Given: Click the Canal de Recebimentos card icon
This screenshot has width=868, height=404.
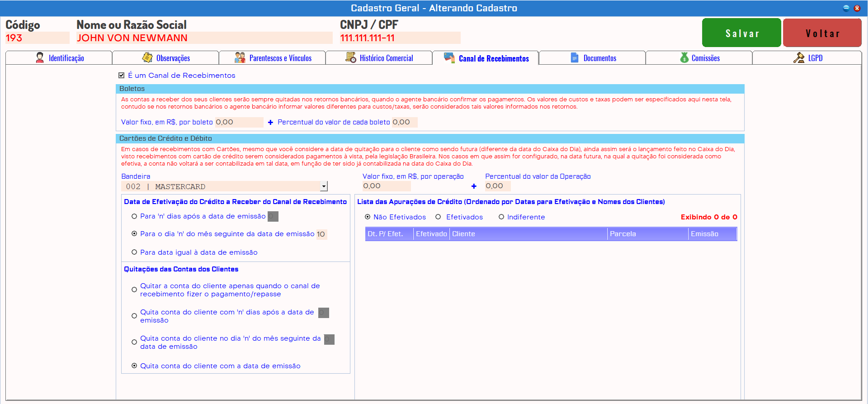Looking at the screenshot, I should pos(449,57).
